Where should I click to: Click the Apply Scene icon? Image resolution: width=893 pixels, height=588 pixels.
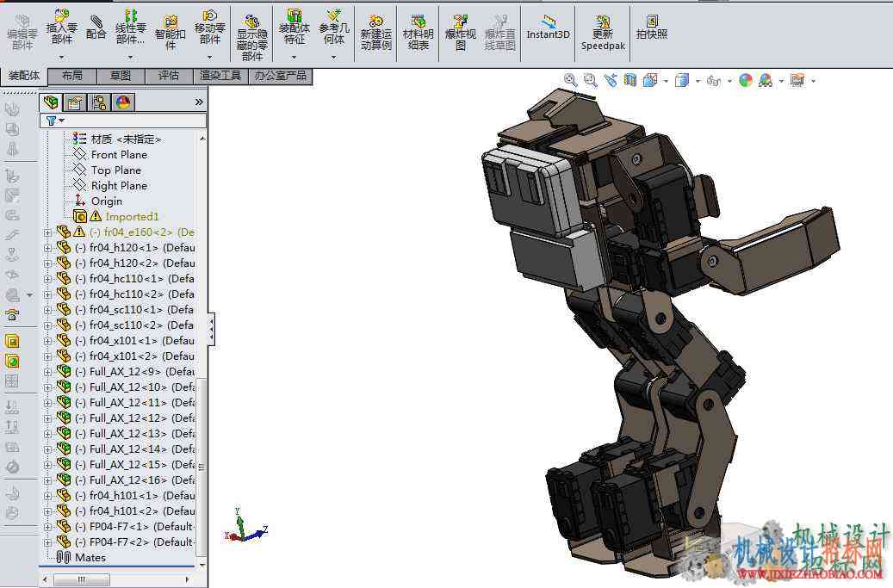click(x=766, y=80)
